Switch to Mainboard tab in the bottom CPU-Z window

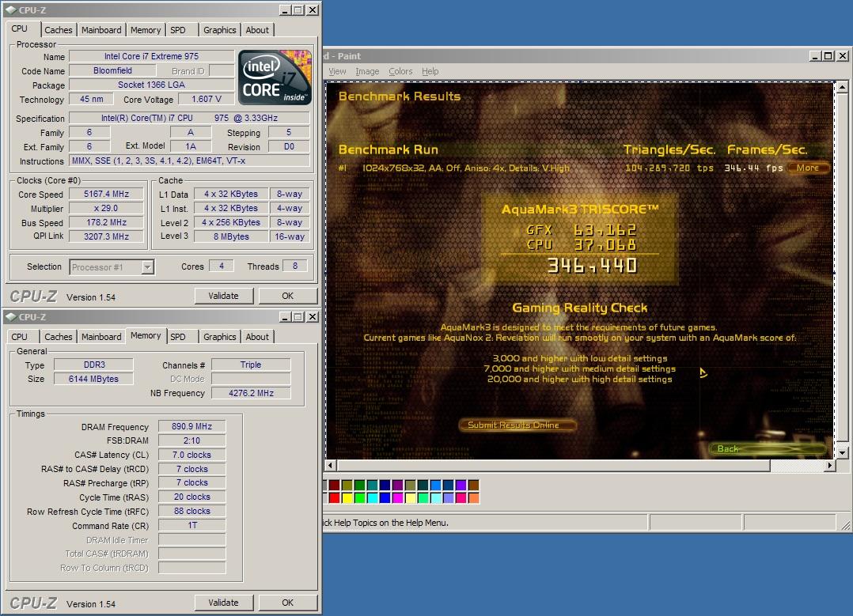coord(101,337)
